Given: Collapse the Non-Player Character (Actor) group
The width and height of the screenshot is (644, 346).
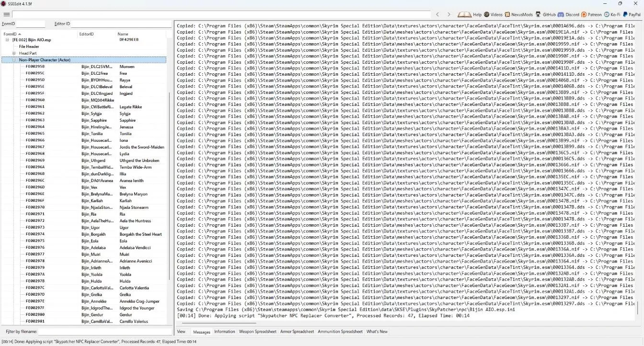Looking at the screenshot, I should 13,60.
